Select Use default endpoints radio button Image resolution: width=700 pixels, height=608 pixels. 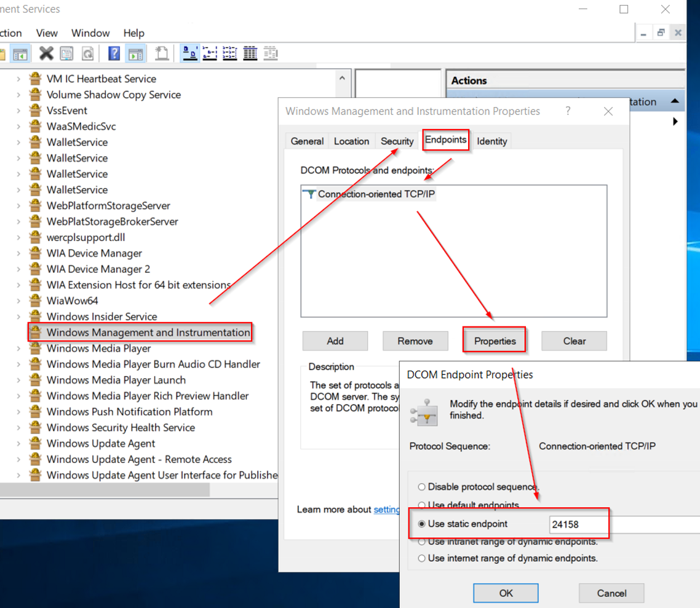pos(421,505)
